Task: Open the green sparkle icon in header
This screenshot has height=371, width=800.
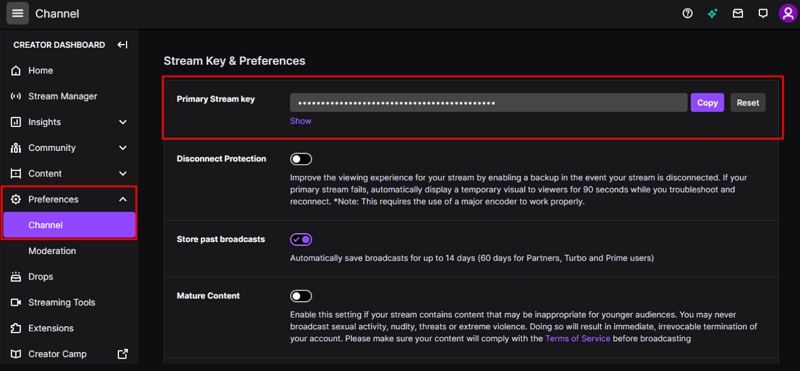Action: pos(713,14)
